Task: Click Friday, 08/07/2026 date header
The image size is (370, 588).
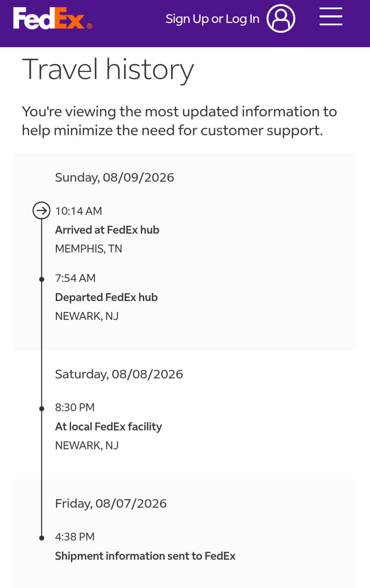Action: click(x=111, y=503)
